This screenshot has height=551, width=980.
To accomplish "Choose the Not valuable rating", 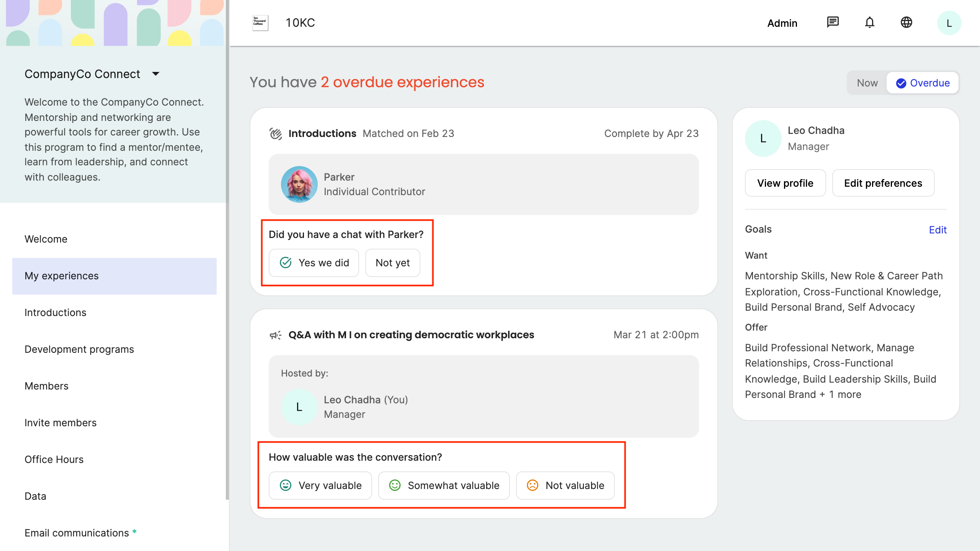I will [x=565, y=485].
